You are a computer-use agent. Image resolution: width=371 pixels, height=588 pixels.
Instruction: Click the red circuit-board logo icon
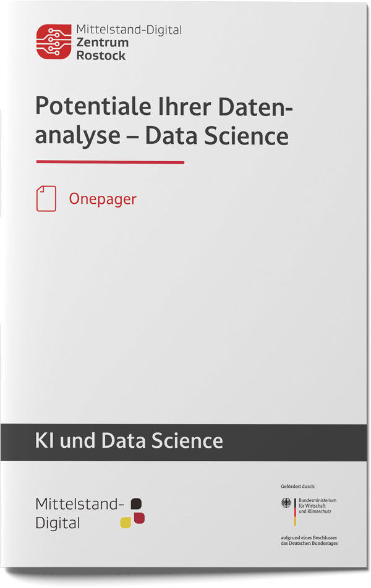coord(53,42)
